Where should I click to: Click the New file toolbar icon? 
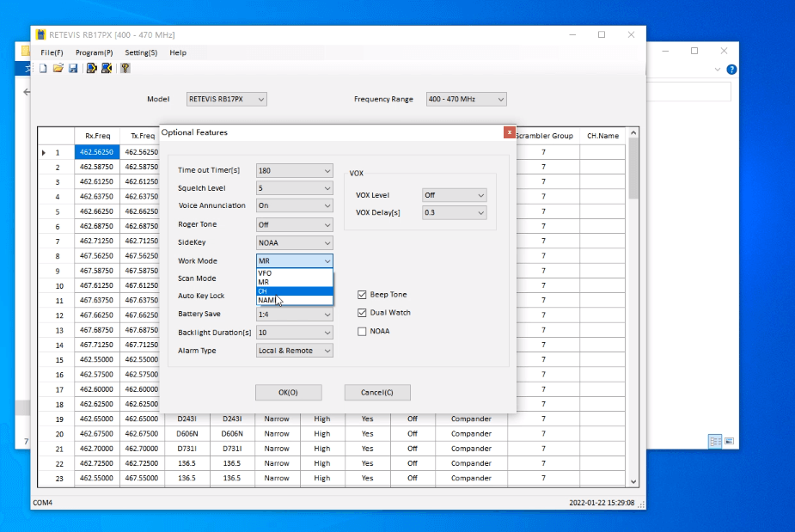[x=42, y=68]
